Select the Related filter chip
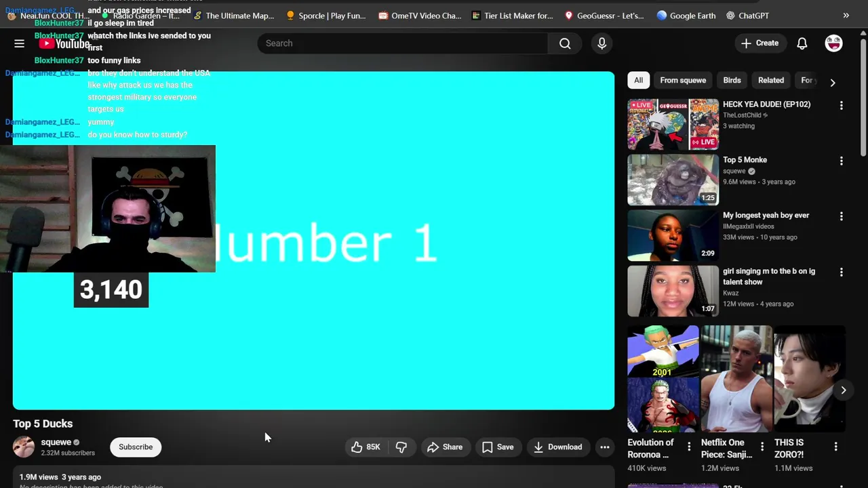 click(771, 80)
